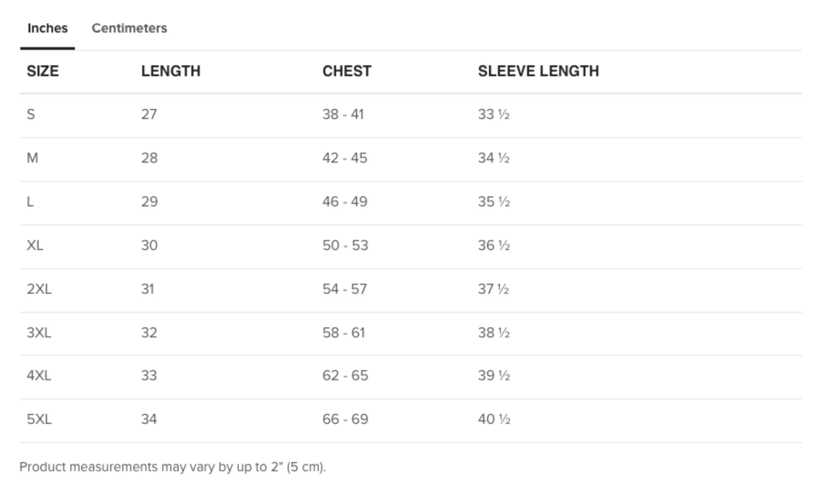Click the 66 - 69 chest cell
The width and height of the screenshot is (838, 504).
click(x=345, y=419)
